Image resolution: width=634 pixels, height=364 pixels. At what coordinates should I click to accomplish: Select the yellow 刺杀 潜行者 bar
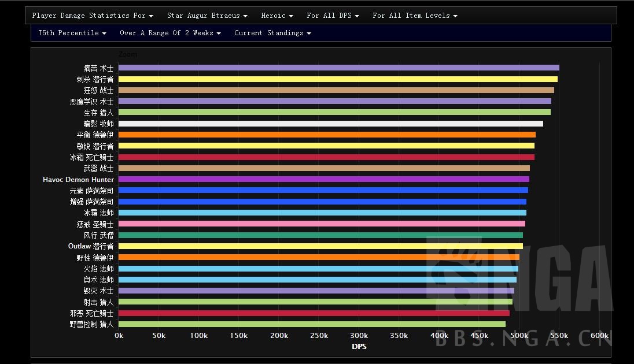pyautogui.click(x=338, y=79)
